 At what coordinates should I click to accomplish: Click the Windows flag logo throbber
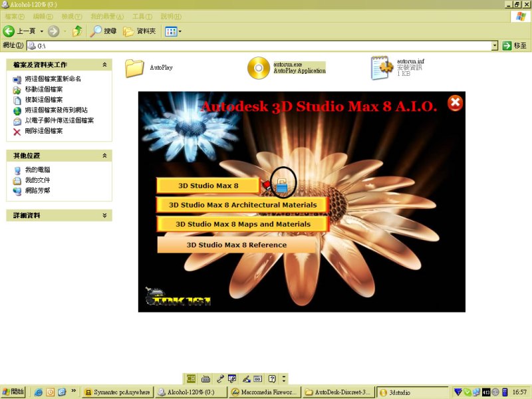point(521,16)
